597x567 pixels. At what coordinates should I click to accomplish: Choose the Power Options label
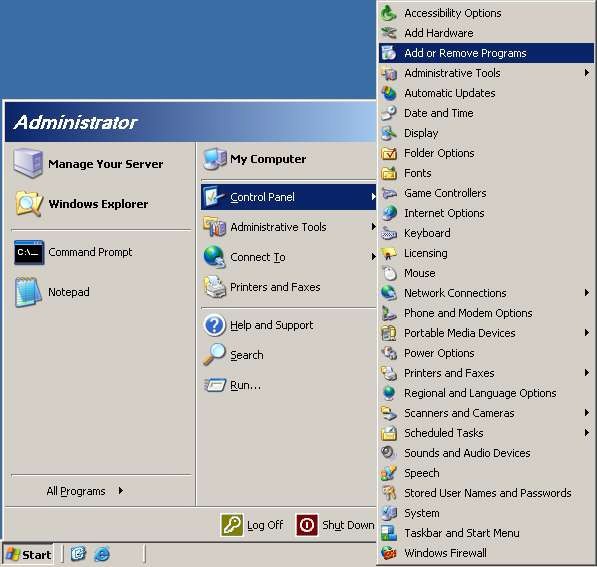(x=439, y=353)
